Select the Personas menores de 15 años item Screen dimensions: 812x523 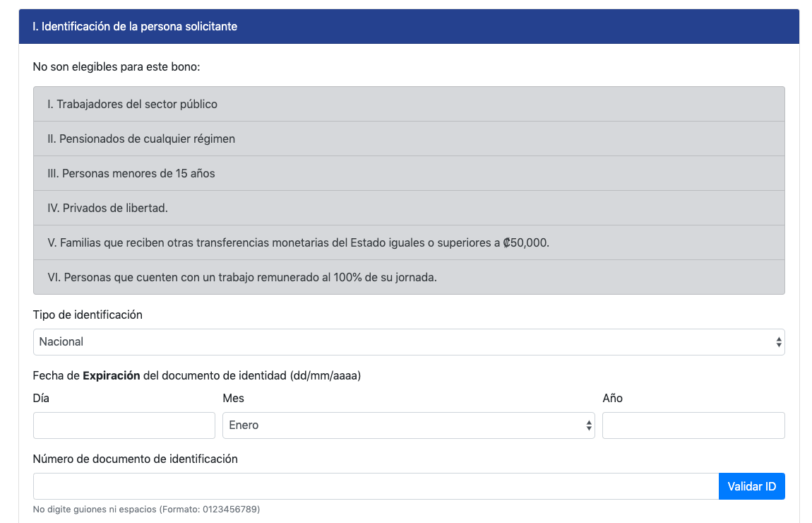131,174
